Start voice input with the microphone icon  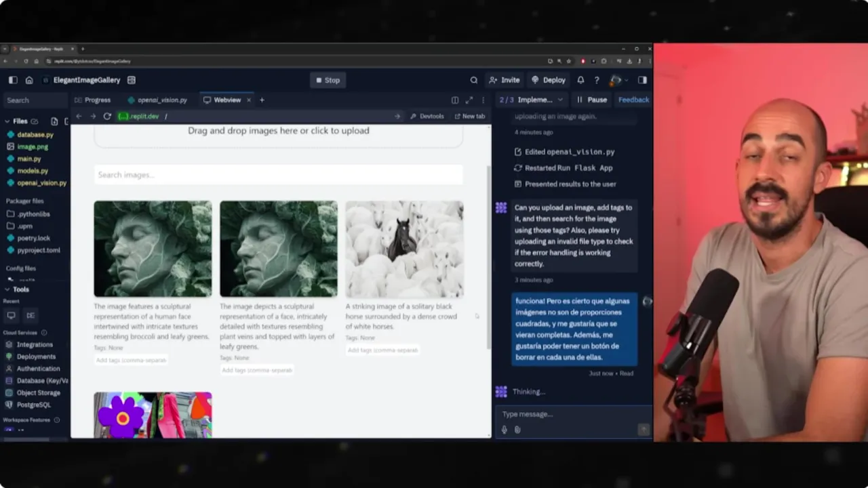point(504,429)
